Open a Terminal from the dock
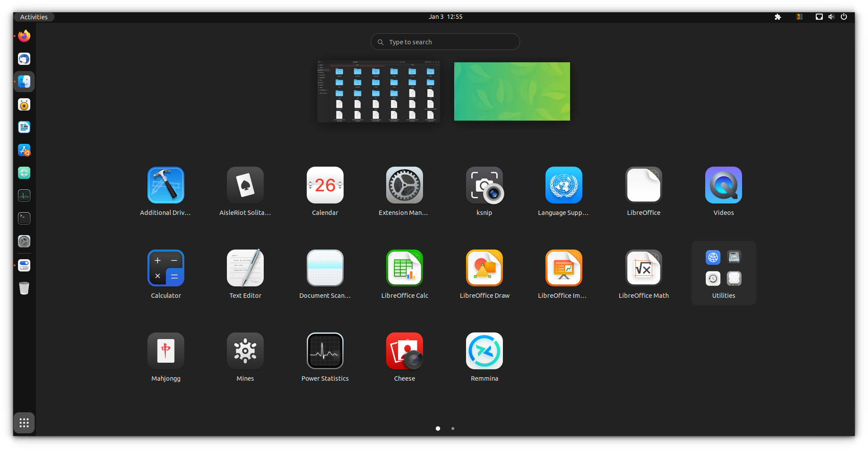The width and height of the screenshot is (868, 450). click(24, 218)
